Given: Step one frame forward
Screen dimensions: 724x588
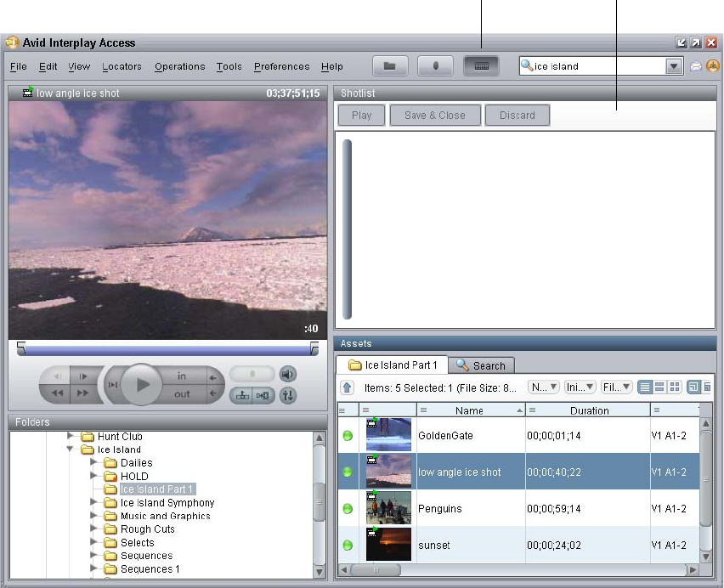Looking at the screenshot, I should (x=83, y=376).
